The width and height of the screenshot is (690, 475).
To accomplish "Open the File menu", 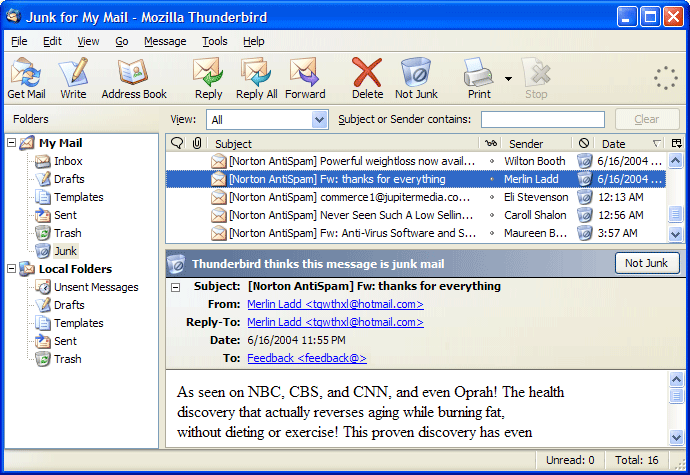I will [x=19, y=41].
